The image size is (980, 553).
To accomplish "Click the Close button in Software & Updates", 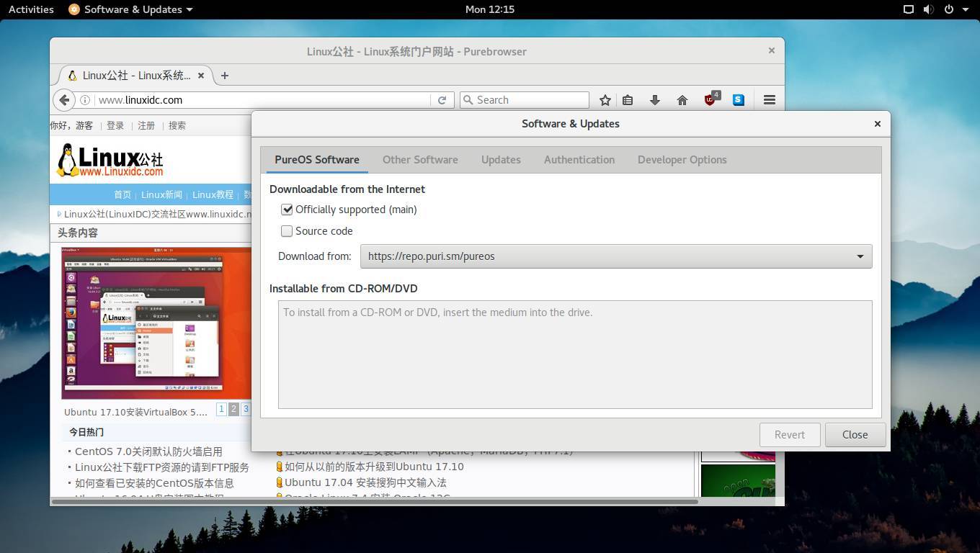I will (855, 434).
